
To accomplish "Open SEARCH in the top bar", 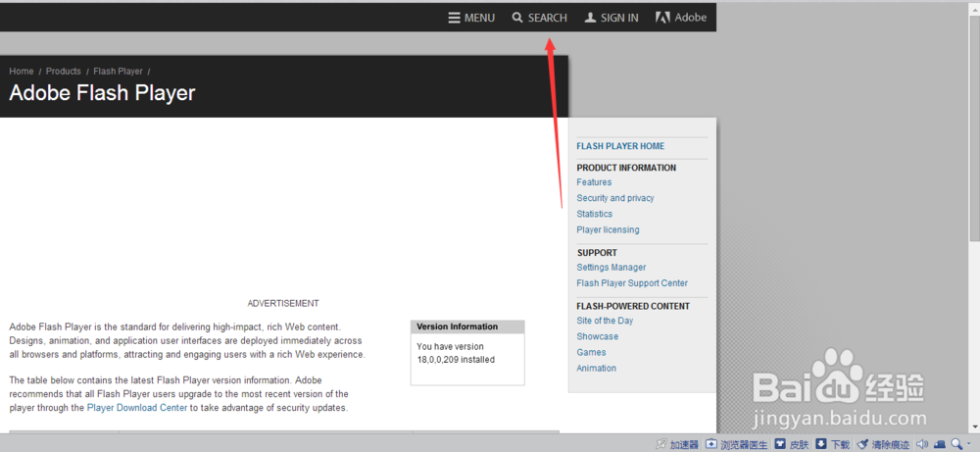I will [x=539, y=18].
